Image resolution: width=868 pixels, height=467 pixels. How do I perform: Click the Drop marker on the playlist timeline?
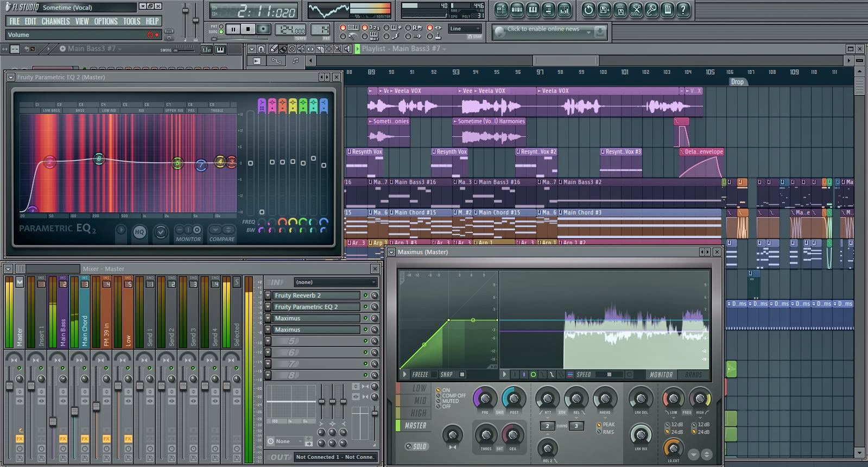(737, 82)
